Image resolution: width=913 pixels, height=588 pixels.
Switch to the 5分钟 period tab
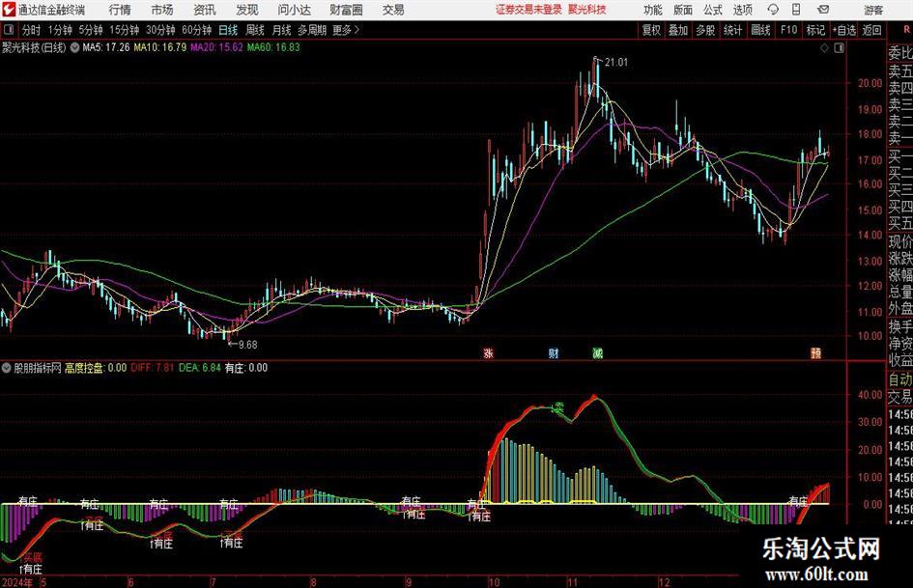pos(91,30)
